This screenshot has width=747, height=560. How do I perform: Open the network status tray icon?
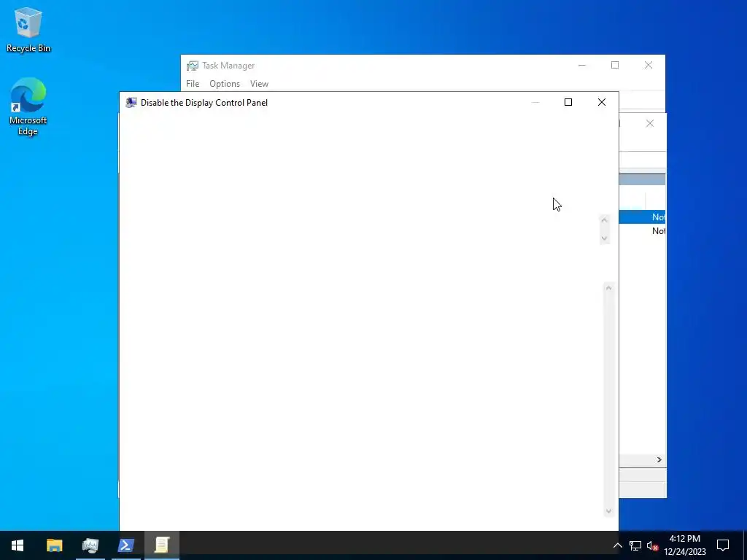point(635,545)
